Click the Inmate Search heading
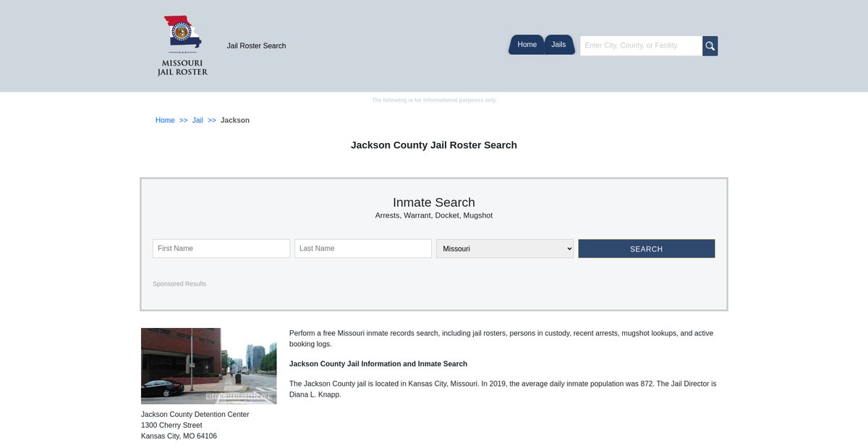 [434, 202]
